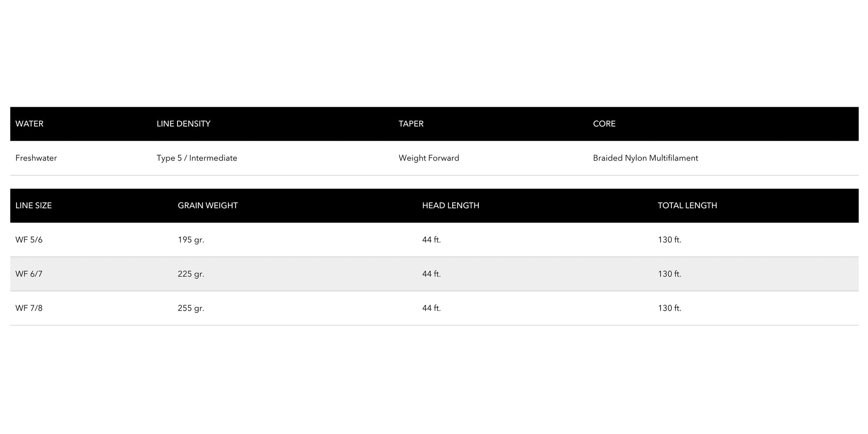Click the LINE DENSITY column header
Viewport: 868px width, 434px height.
183,124
